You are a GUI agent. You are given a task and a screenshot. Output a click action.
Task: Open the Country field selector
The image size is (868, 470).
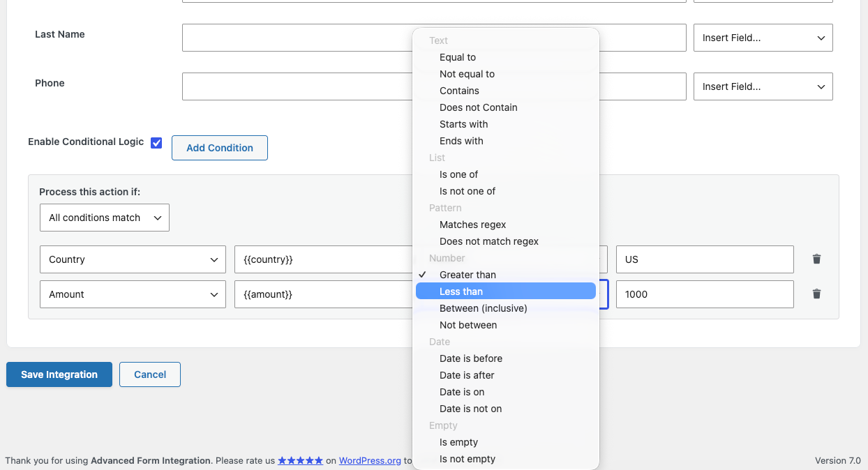point(133,259)
